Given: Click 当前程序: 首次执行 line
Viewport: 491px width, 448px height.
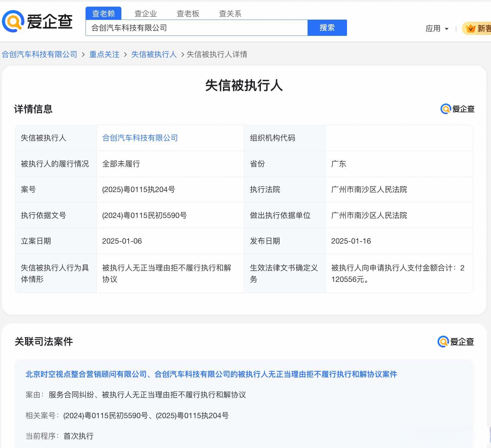Looking at the screenshot, I should (x=59, y=436).
